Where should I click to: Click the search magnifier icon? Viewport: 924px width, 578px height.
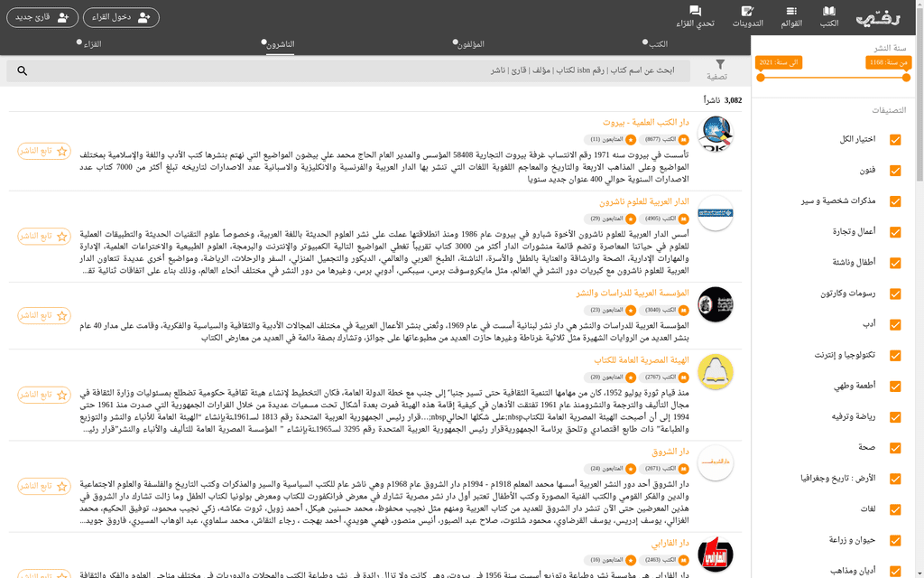[23, 70]
